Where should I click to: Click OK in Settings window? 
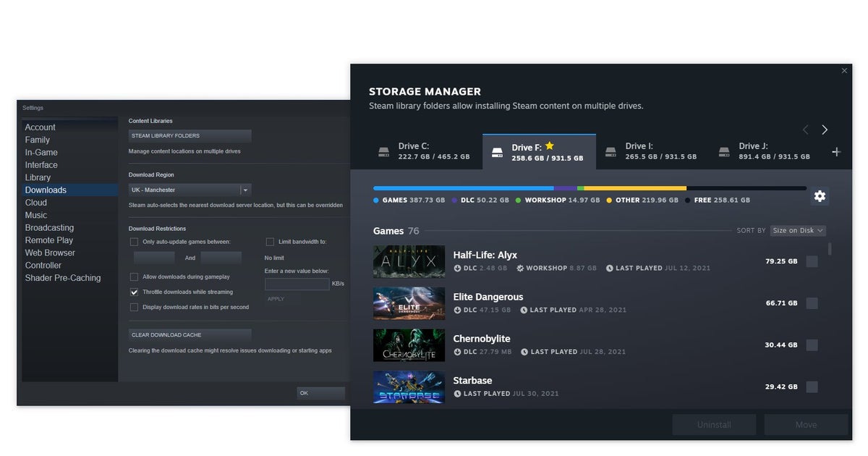[x=321, y=393]
